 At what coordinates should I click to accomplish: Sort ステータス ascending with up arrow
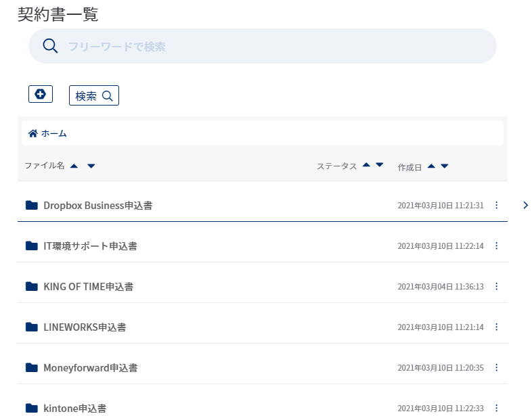pos(366,165)
